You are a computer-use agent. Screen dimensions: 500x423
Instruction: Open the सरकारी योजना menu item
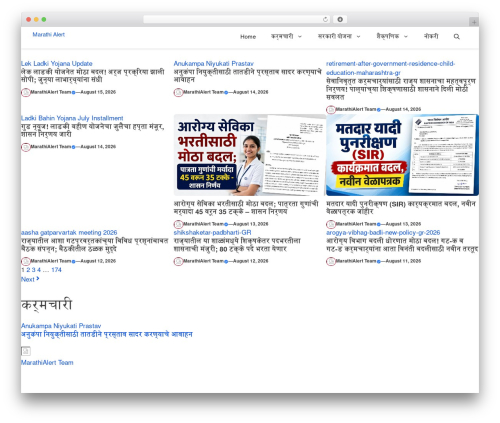click(x=335, y=36)
